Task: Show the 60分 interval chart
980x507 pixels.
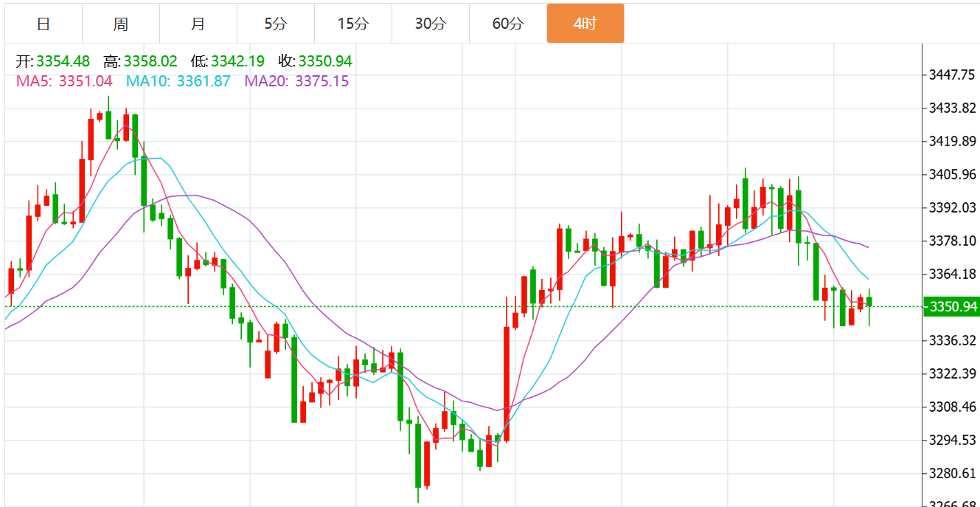Action: 507,24
